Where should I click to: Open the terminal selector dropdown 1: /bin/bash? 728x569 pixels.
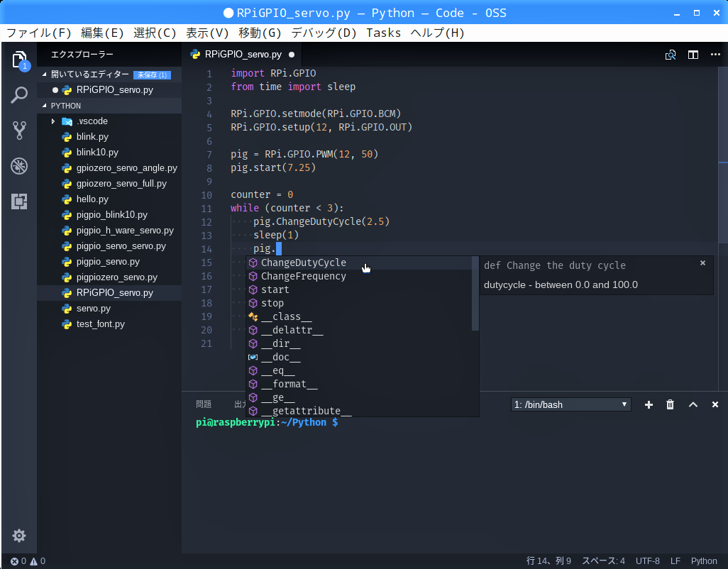(x=571, y=404)
